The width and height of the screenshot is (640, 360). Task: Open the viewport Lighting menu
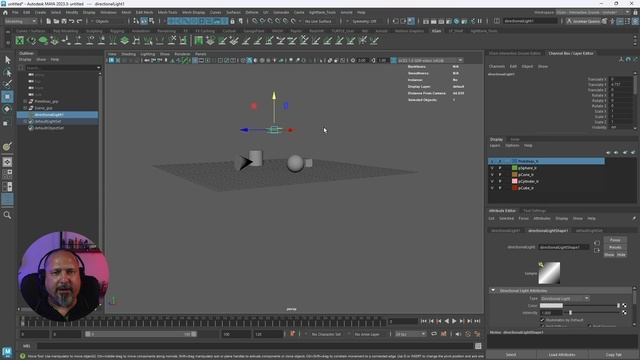[147, 54]
